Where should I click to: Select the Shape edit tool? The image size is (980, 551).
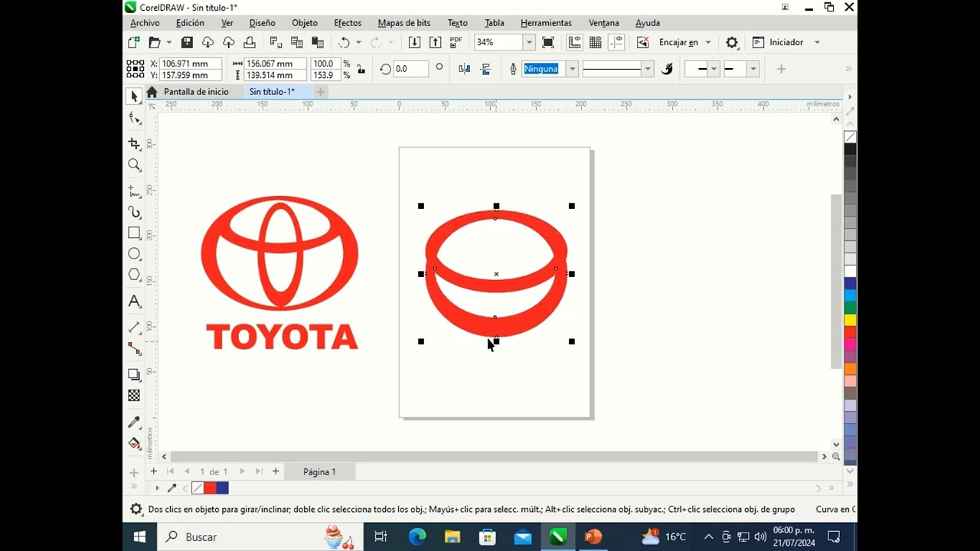coord(135,119)
